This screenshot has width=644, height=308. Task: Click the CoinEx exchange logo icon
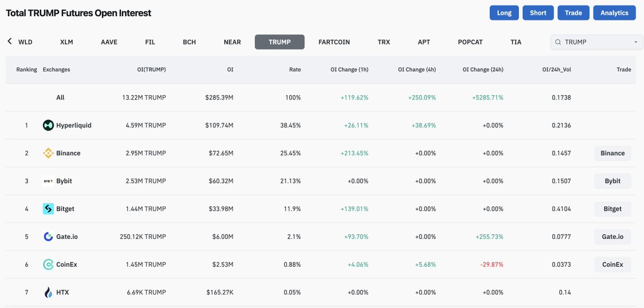[48, 264]
